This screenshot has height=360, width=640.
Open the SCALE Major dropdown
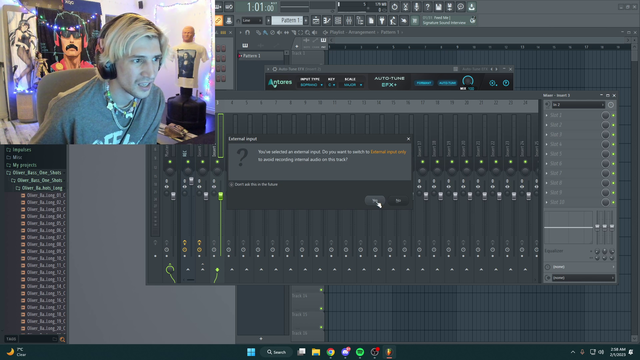coord(352,85)
